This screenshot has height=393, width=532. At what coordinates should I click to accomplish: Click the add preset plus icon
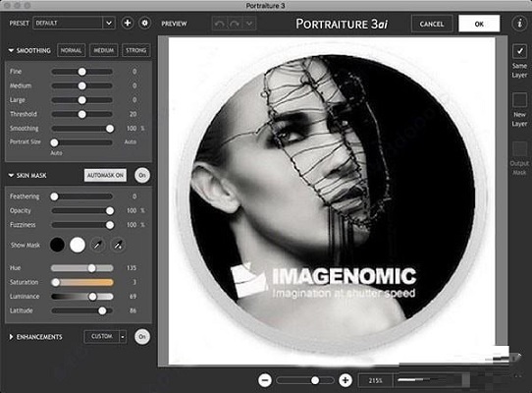click(x=128, y=24)
